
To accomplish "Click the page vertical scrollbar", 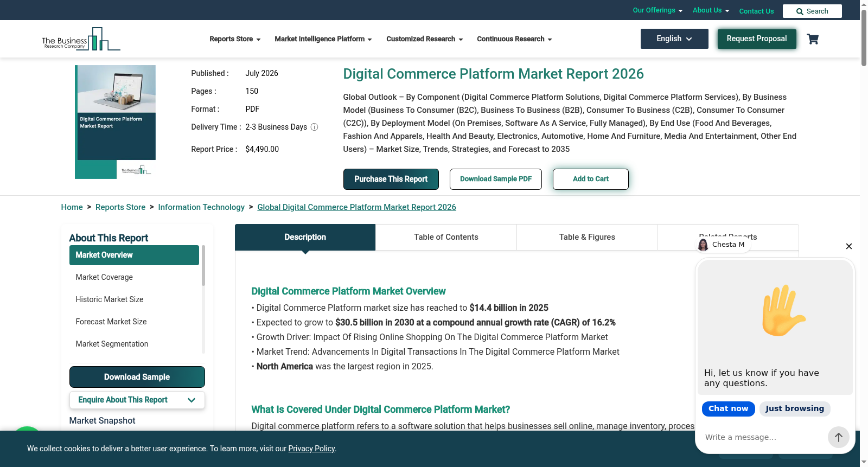I will tap(864, 38).
